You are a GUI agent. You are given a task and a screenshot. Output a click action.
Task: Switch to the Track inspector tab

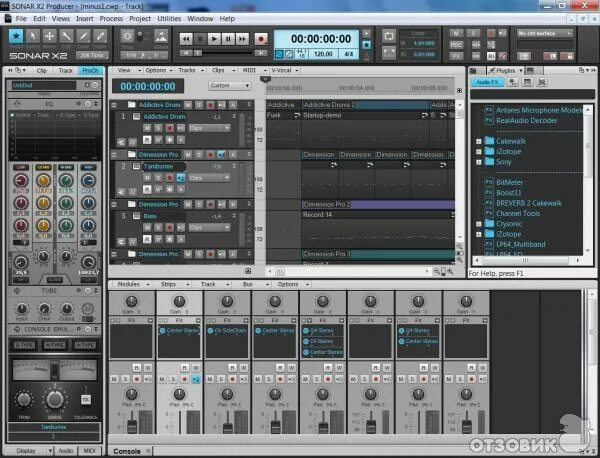65,70
